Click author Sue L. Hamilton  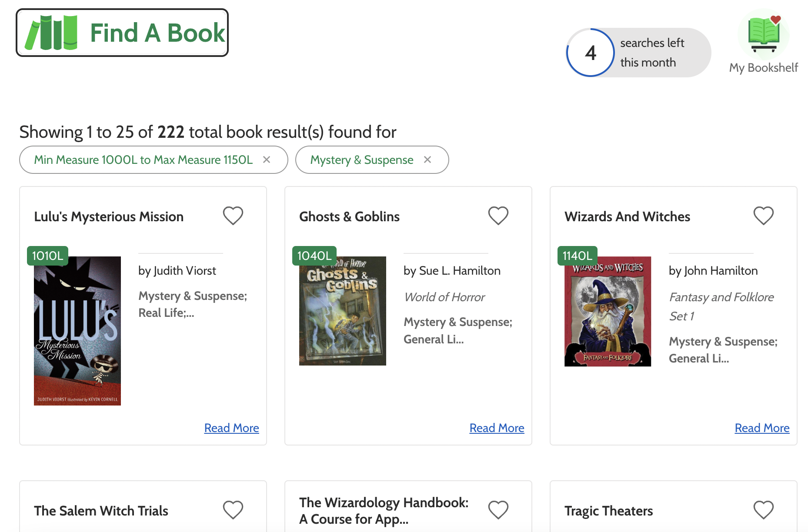tap(452, 270)
